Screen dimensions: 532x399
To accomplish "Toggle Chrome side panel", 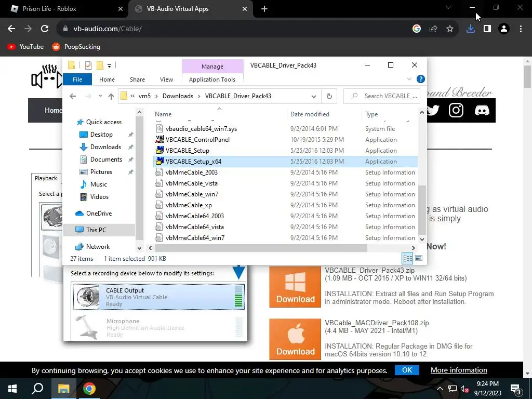I will (487, 29).
